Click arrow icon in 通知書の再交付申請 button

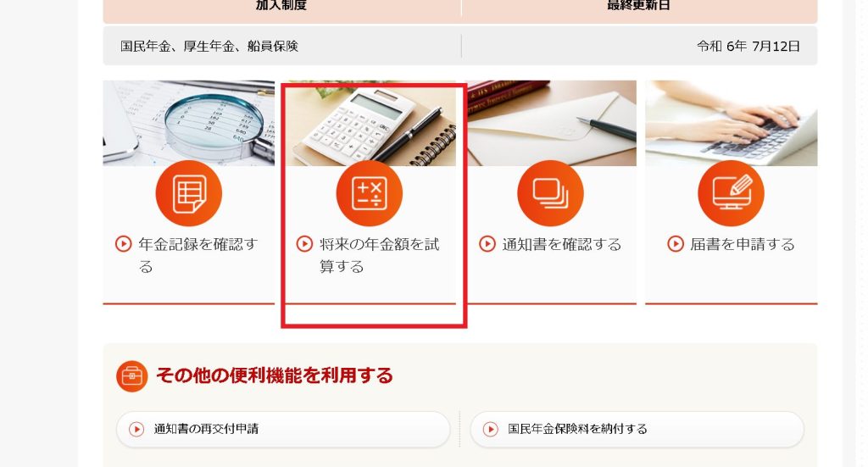click(136, 430)
